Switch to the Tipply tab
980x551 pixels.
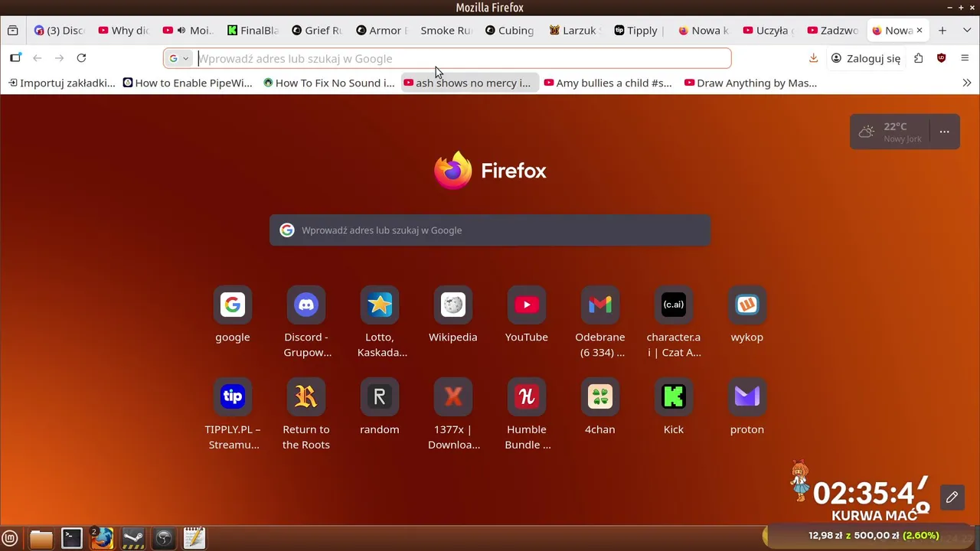(x=639, y=31)
